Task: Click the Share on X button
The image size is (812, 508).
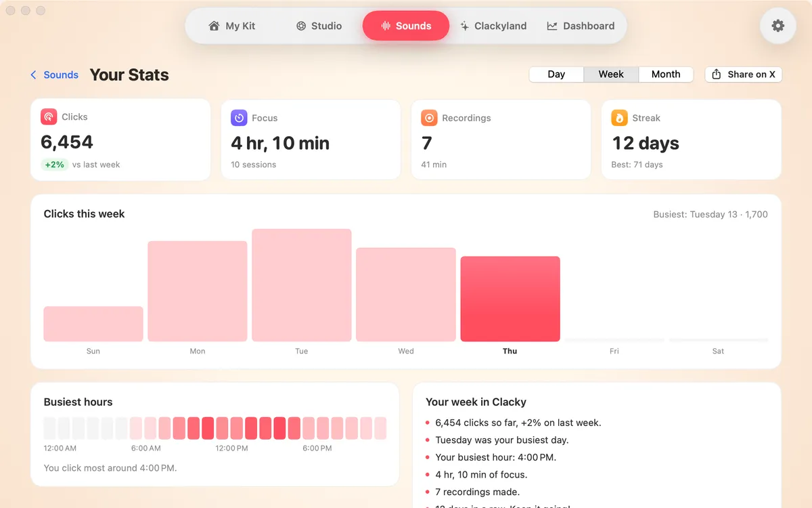Action: [x=744, y=75]
